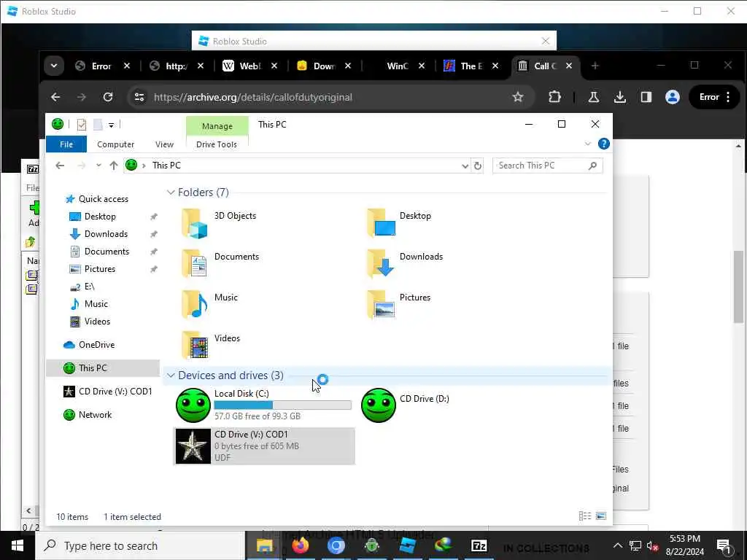Click the Explorer help question icon
Screen dimensions: 747x560
coord(603,144)
